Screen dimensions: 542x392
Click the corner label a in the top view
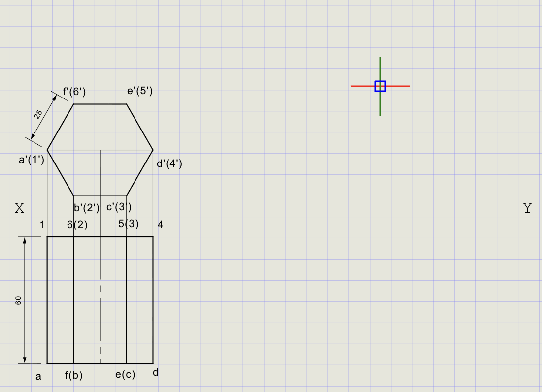pyautogui.click(x=38, y=376)
